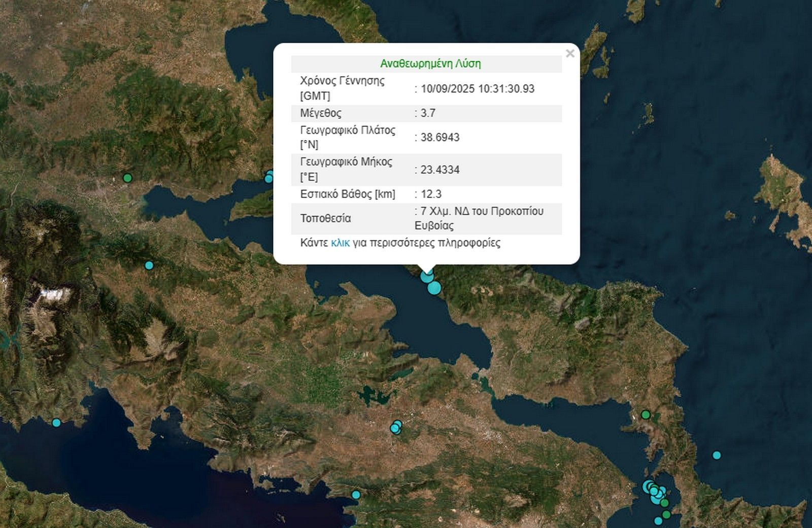The height and width of the screenshot is (528, 812).
Task: Click the focal depth value 12.3
Action: pos(431,194)
